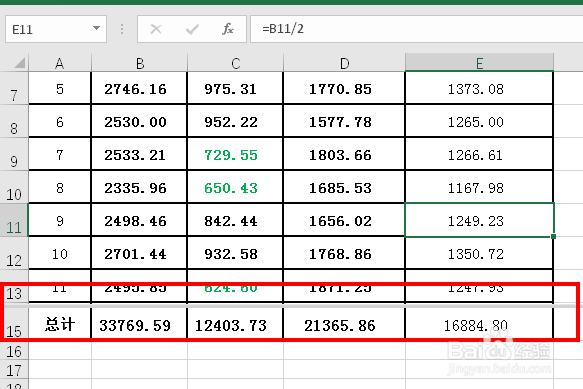Screen dimensions: 583x389
Task: Click column A cell containing 9
Action: [x=59, y=220]
